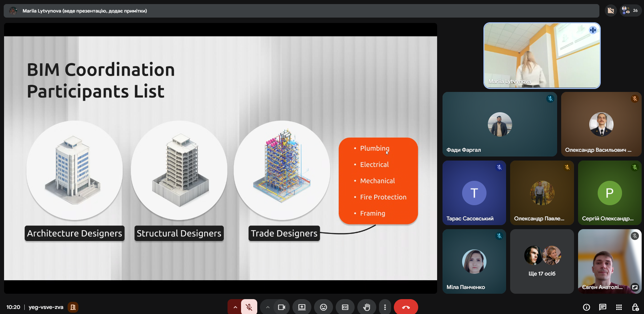Select the Олександр Павле... participant tile
644x314 pixels.
coord(542,193)
